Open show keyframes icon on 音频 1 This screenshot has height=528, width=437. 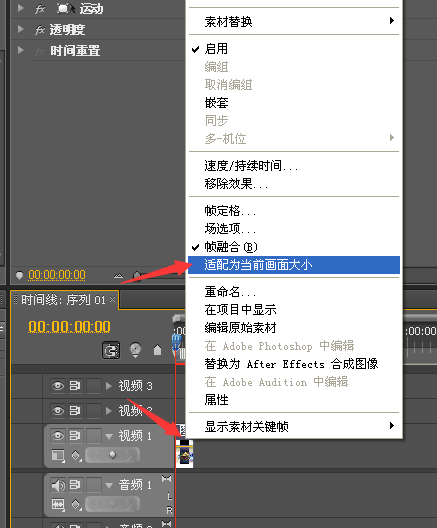click(76, 504)
